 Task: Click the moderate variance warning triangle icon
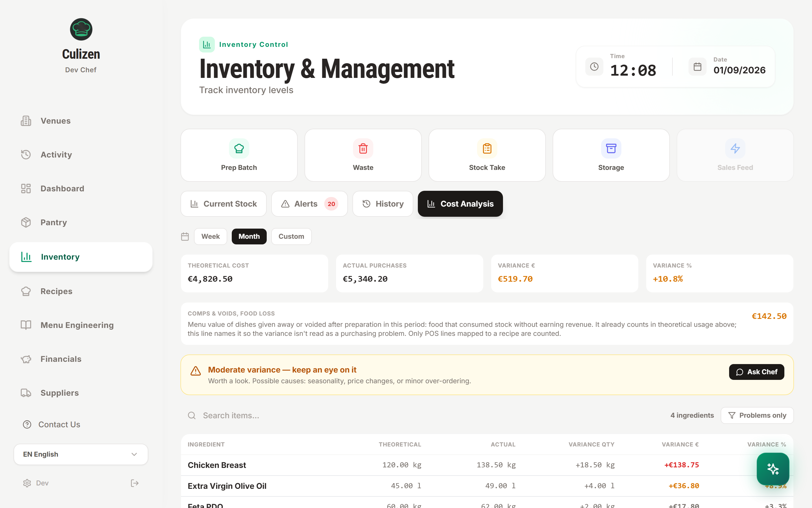tap(196, 371)
